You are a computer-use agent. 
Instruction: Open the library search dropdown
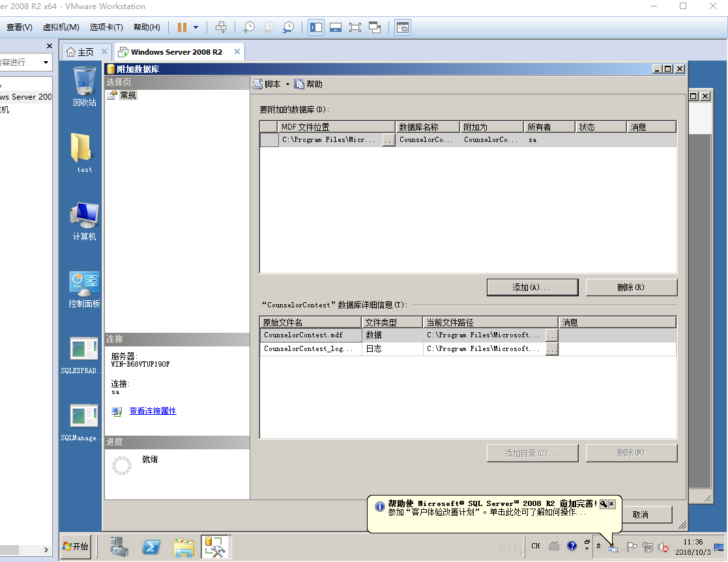point(46,62)
